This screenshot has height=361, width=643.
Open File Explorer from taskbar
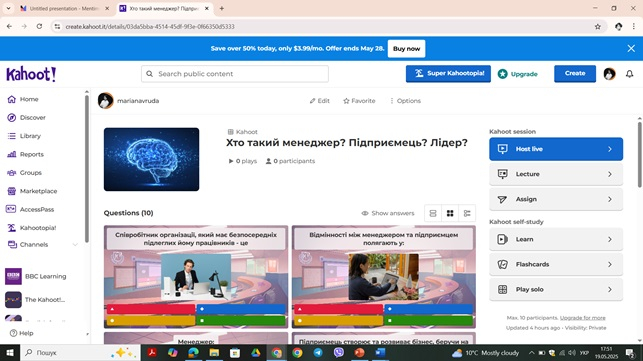214,353
